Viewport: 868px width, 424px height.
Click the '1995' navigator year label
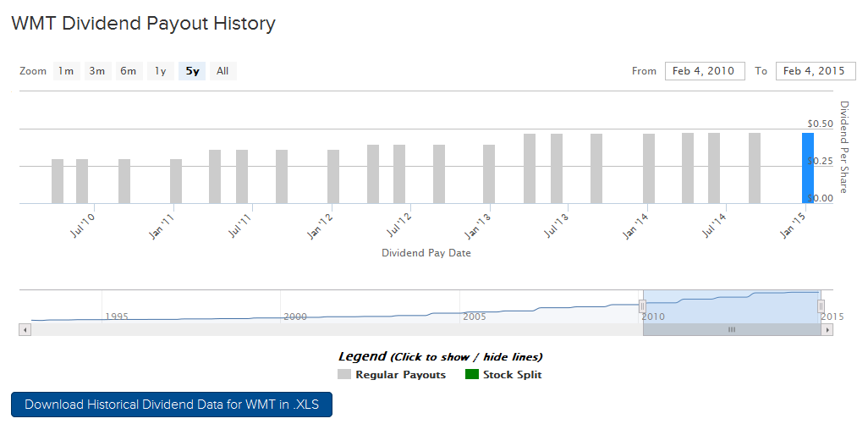[x=116, y=317]
